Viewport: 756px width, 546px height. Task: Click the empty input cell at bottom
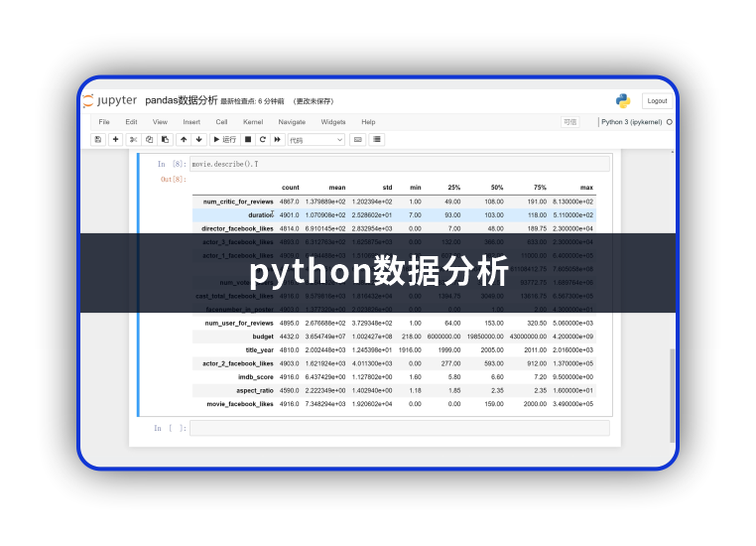[399, 428]
